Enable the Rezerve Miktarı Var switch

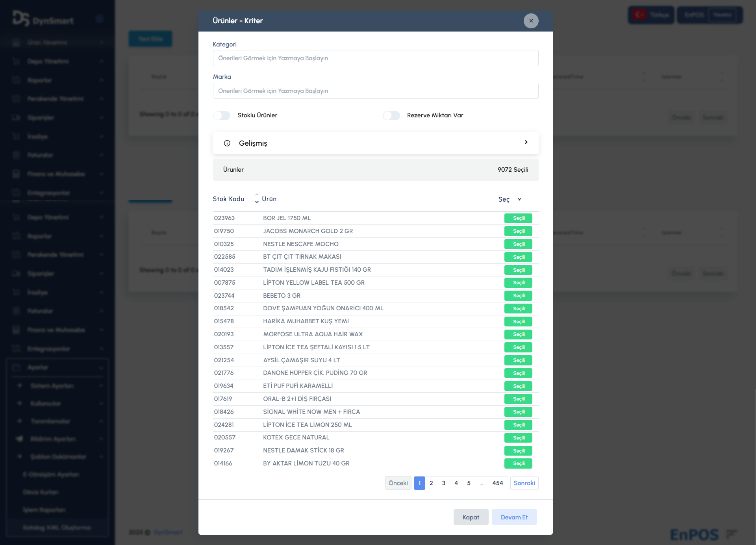point(391,115)
